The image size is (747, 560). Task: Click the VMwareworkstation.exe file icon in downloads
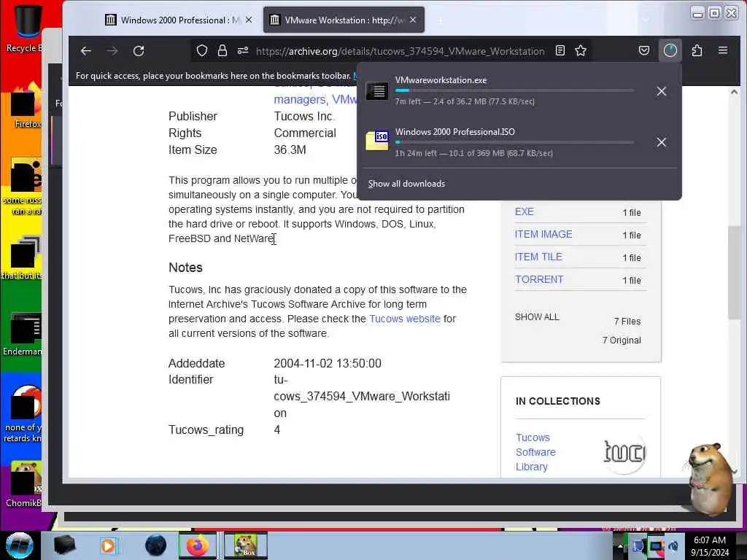377,90
